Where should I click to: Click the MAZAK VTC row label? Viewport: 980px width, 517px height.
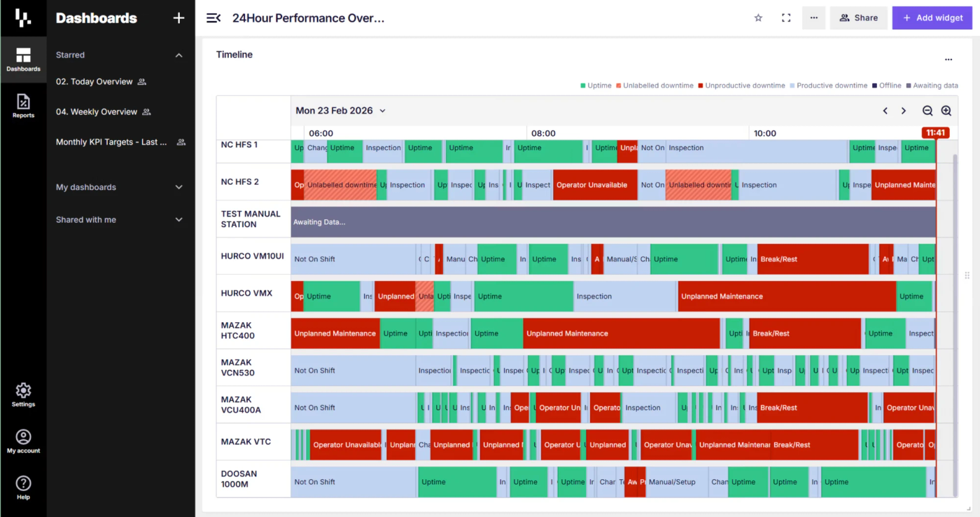(246, 442)
